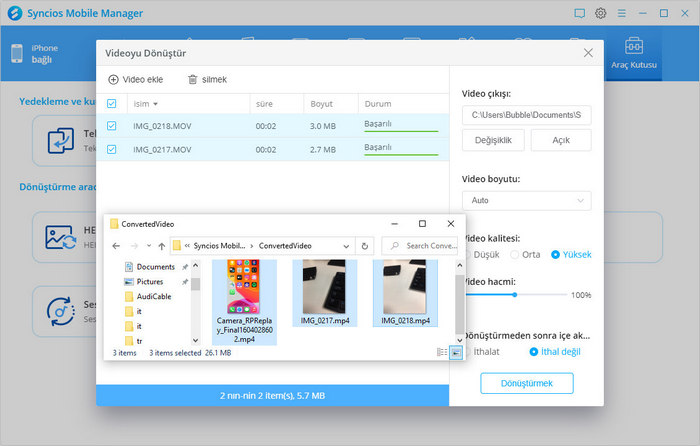
Task: Minimize the ConvertedVideo explorer window
Action: pos(394,224)
